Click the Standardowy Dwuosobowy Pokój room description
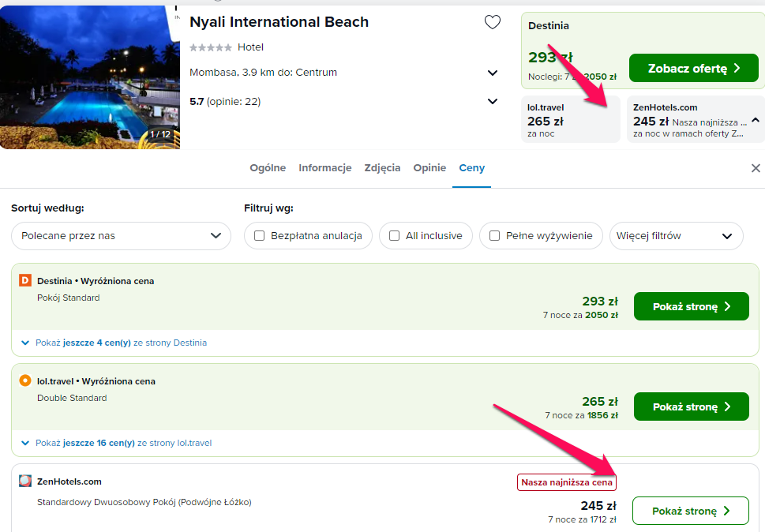The width and height of the screenshot is (765, 532). (x=144, y=502)
